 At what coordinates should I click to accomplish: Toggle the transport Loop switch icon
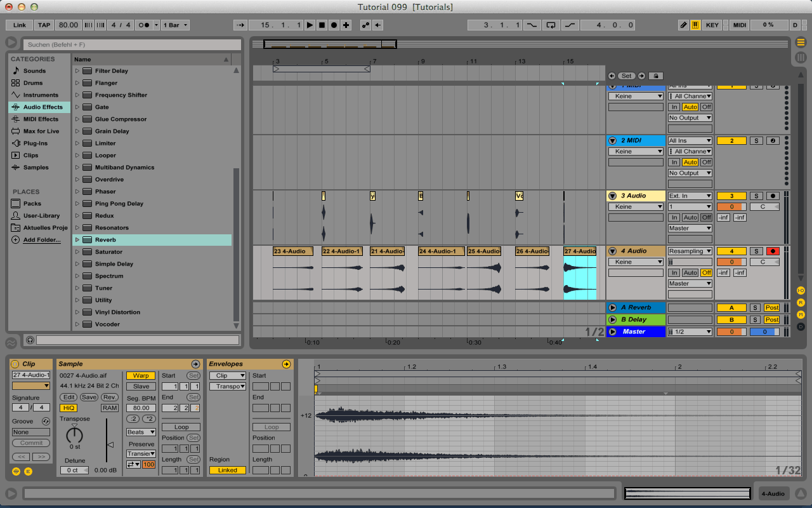(551, 25)
